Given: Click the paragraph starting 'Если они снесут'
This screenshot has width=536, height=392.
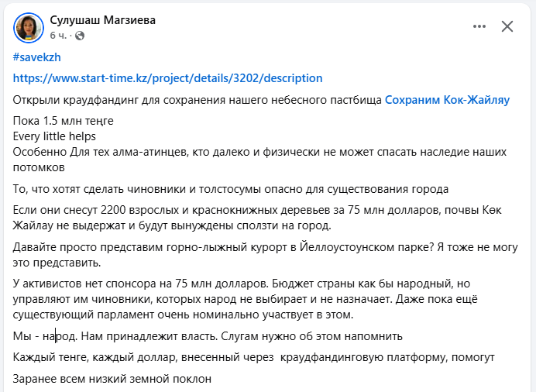Looking at the screenshot, I should [259, 218].
